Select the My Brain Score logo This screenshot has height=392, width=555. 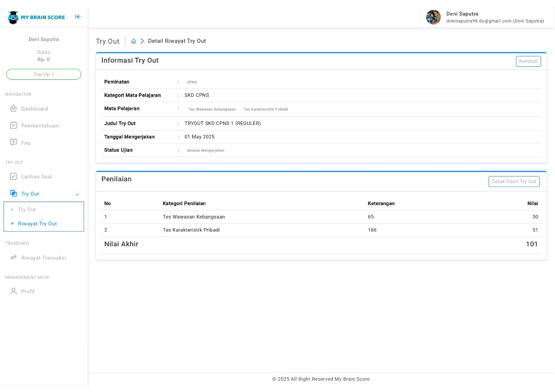[x=36, y=17]
